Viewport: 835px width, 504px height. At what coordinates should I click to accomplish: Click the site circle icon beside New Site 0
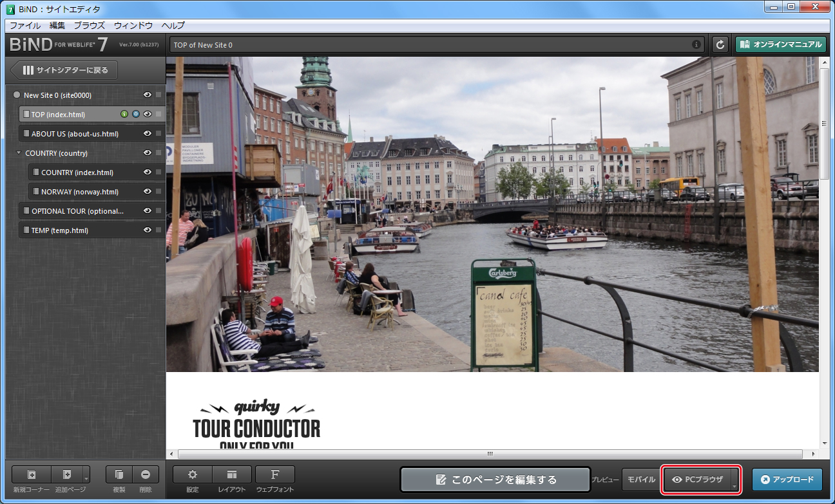(x=16, y=95)
